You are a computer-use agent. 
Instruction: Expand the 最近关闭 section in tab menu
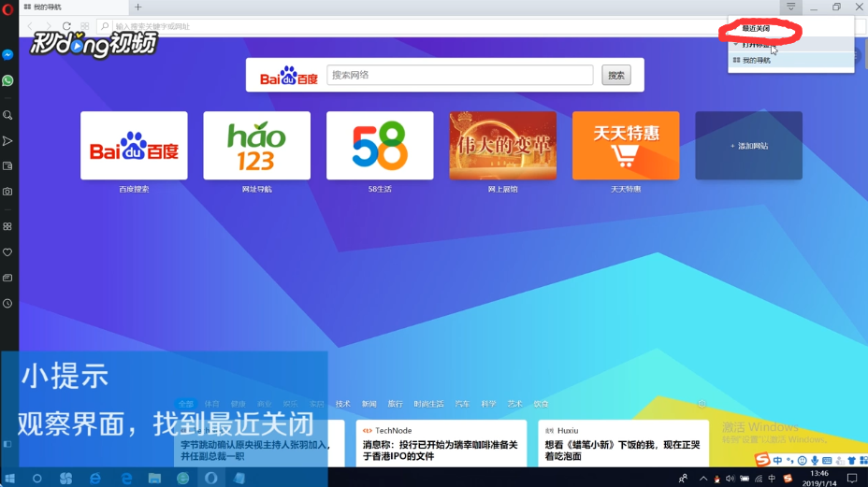pyautogui.click(x=756, y=28)
